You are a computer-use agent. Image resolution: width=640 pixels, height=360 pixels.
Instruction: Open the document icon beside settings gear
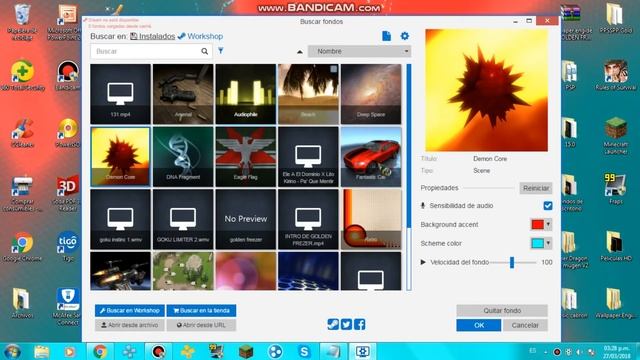coord(386,36)
